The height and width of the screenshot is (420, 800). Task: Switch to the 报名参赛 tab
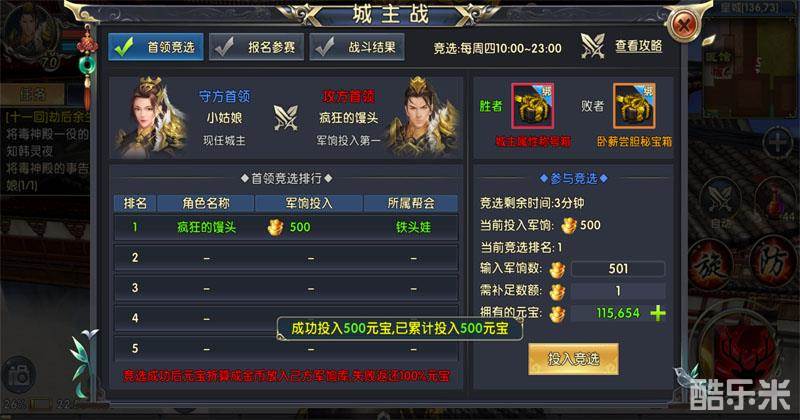[256, 47]
